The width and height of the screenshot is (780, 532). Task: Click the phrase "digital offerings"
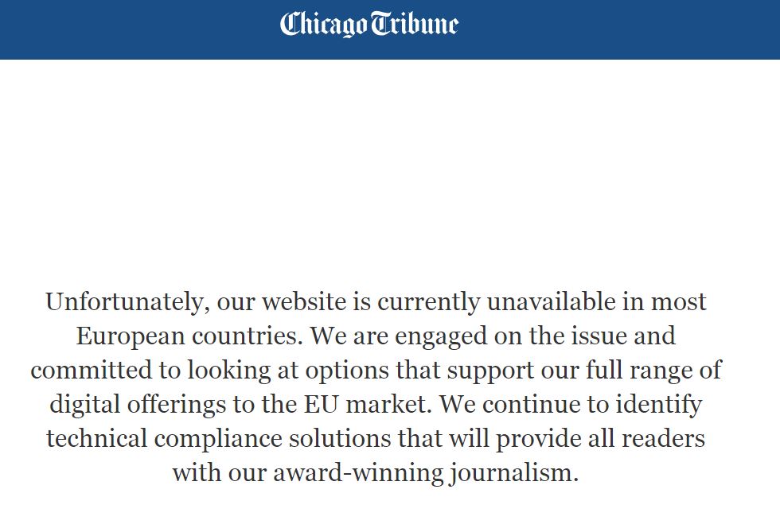(x=138, y=405)
